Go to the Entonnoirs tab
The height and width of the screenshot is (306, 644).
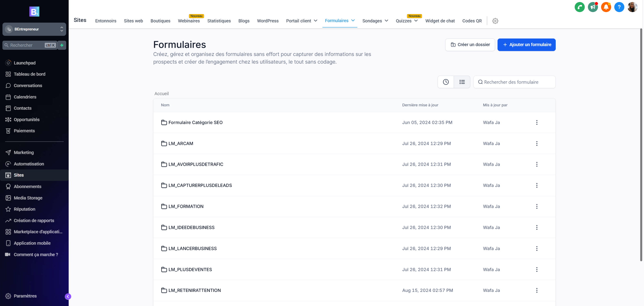106,21
